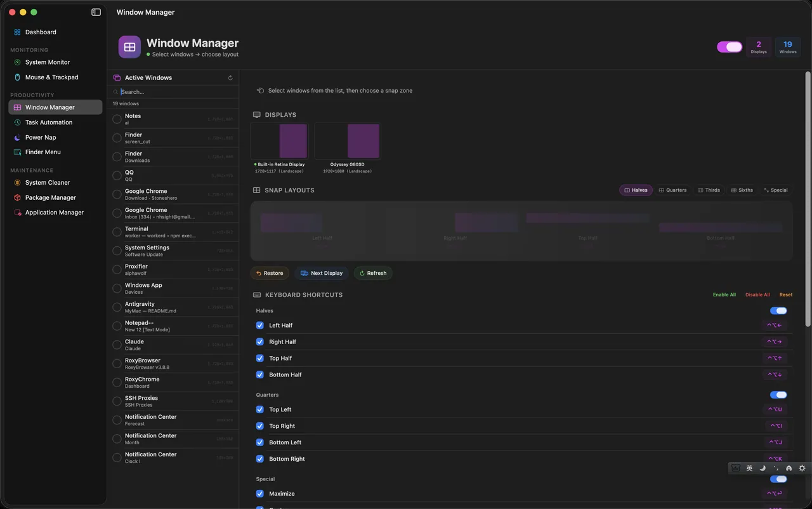Click Enable All shortcuts link
The image size is (812, 509).
[724, 295]
